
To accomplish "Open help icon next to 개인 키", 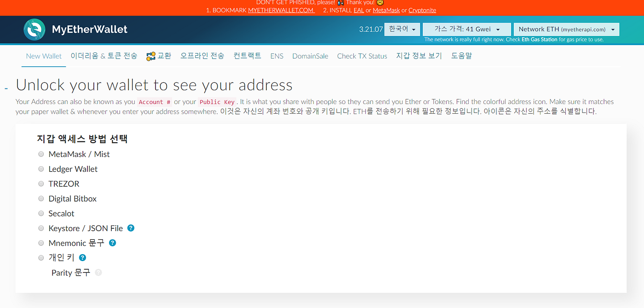I will pyautogui.click(x=82, y=257).
